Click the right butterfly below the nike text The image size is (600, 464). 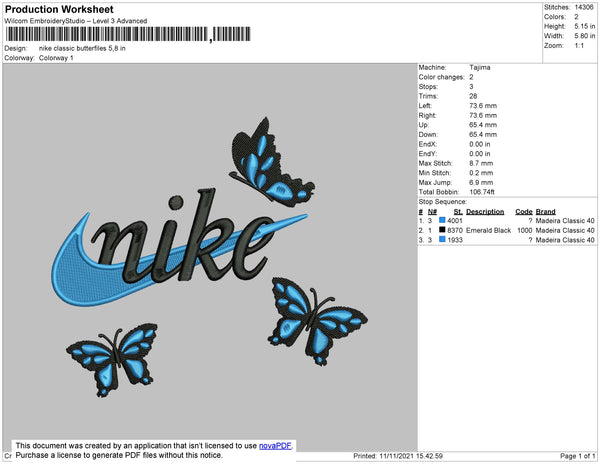[317, 321]
